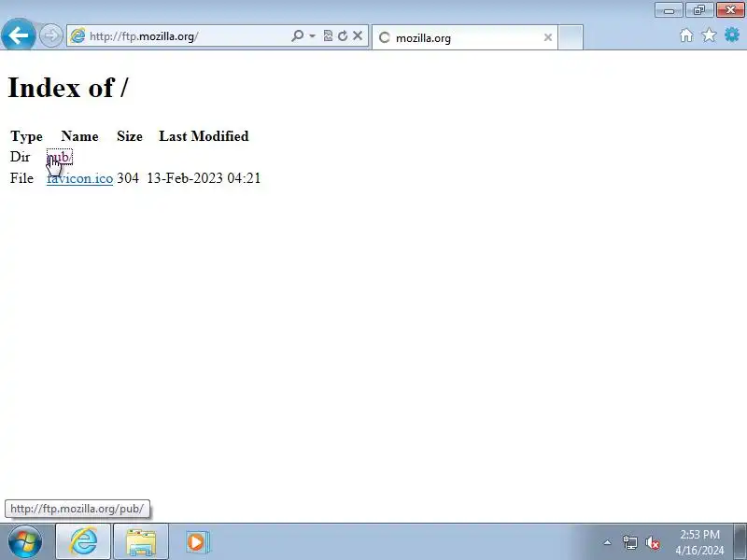747x560 pixels.
Task: Minimize the Internet Explorer window
Action: pos(669,9)
